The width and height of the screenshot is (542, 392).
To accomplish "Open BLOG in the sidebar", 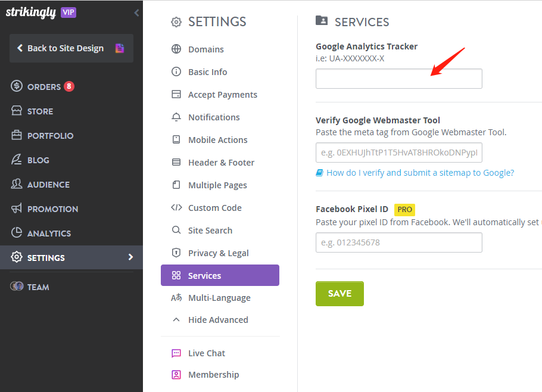I will point(38,160).
